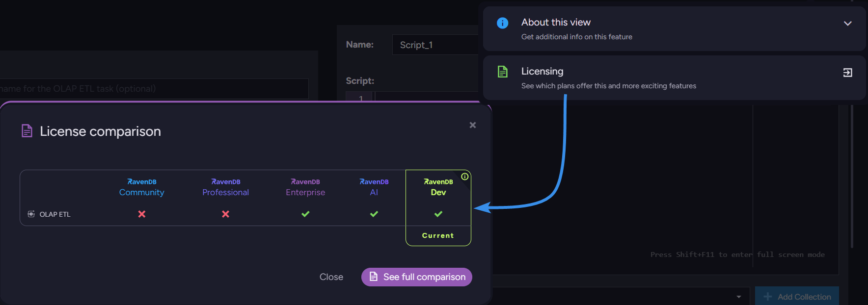Click the red cross under Professional
The width and height of the screenshot is (868, 305).
point(226,214)
